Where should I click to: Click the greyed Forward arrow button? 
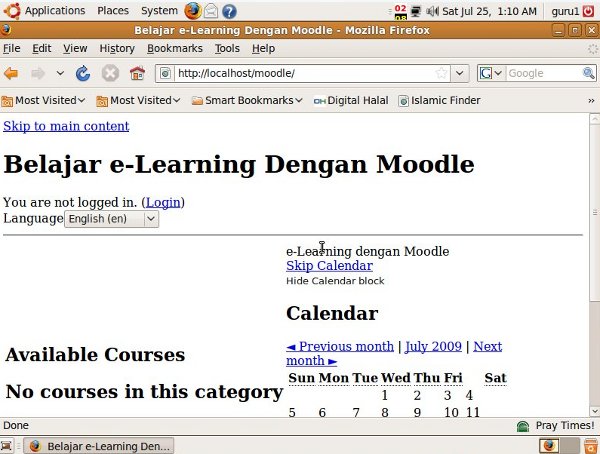click(38, 73)
